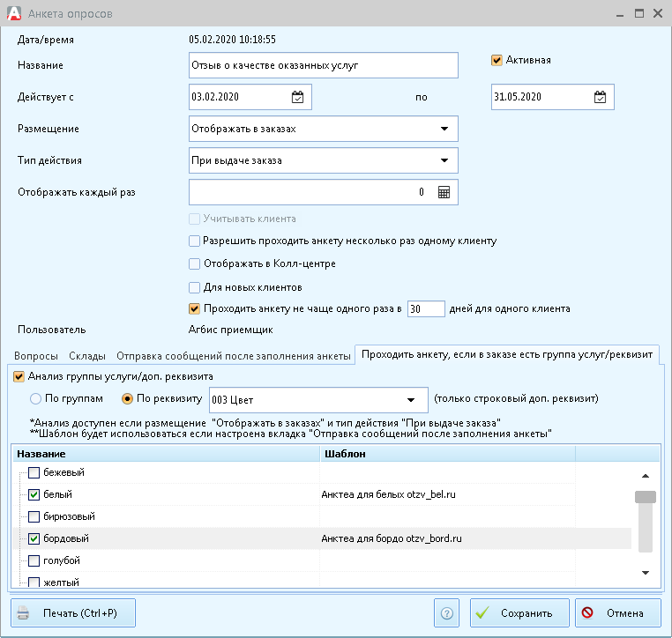The image size is (672, 638).
Task: Click printer icon on Печать button
Action: 23,613
